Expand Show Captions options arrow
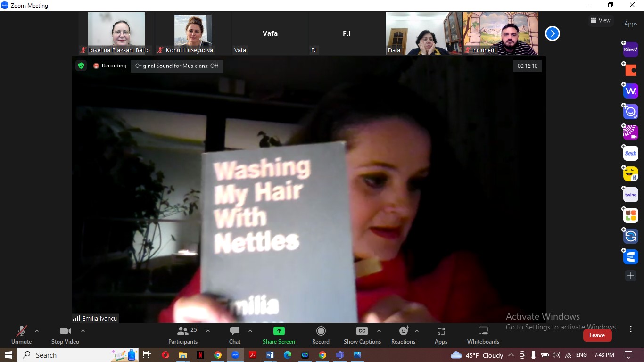 tap(379, 331)
